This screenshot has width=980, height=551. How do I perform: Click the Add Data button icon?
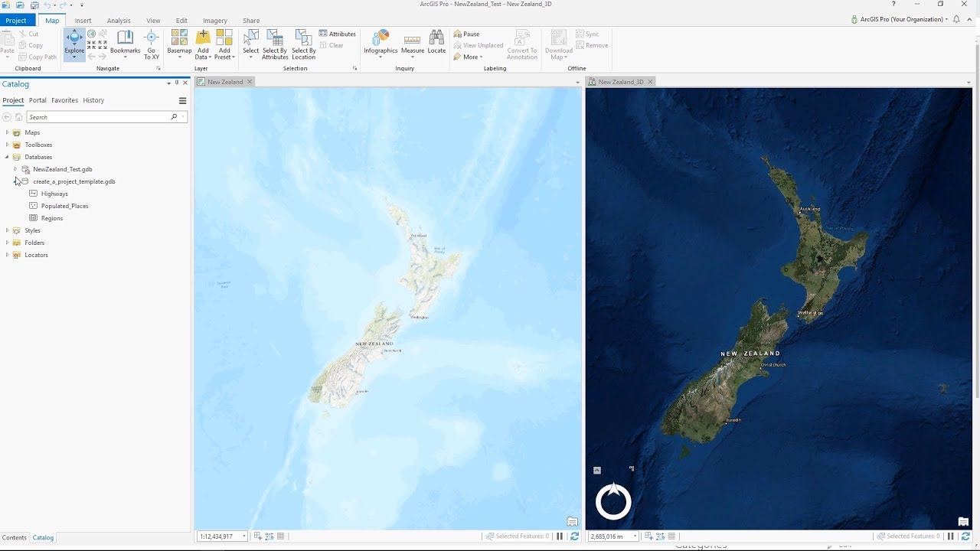tap(203, 37)
